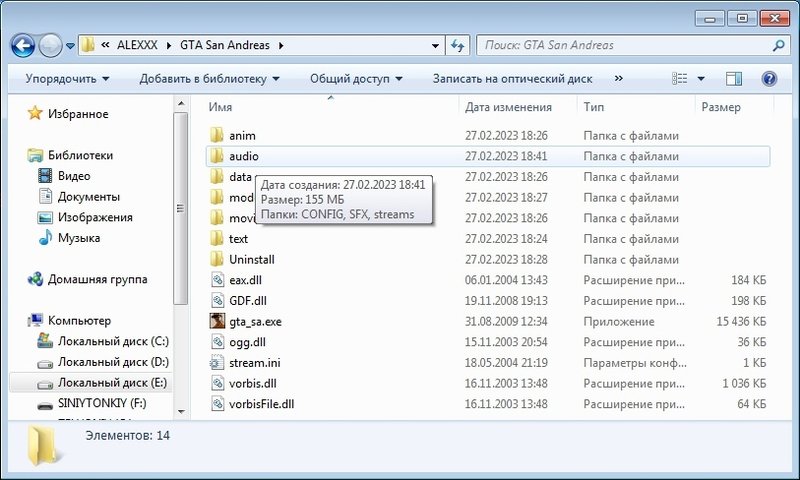Select the stream.ini file icon

[217, 363]
